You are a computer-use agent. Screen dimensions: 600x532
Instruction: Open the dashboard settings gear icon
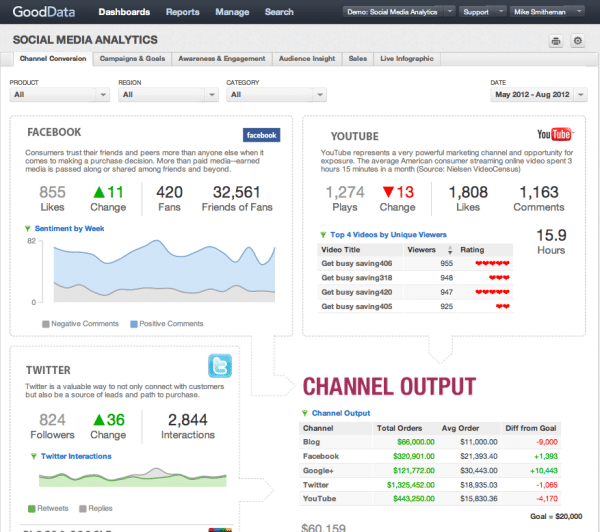coord(577,41)
